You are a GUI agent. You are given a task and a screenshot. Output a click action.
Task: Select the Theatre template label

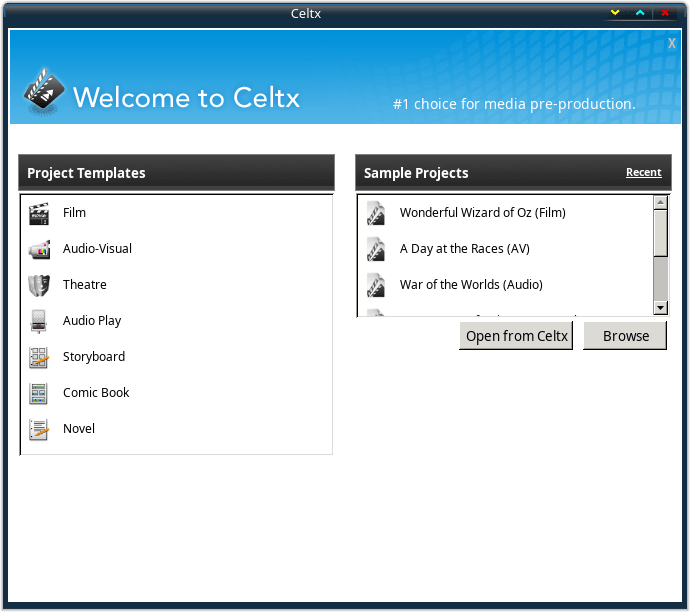coord(85,285)
